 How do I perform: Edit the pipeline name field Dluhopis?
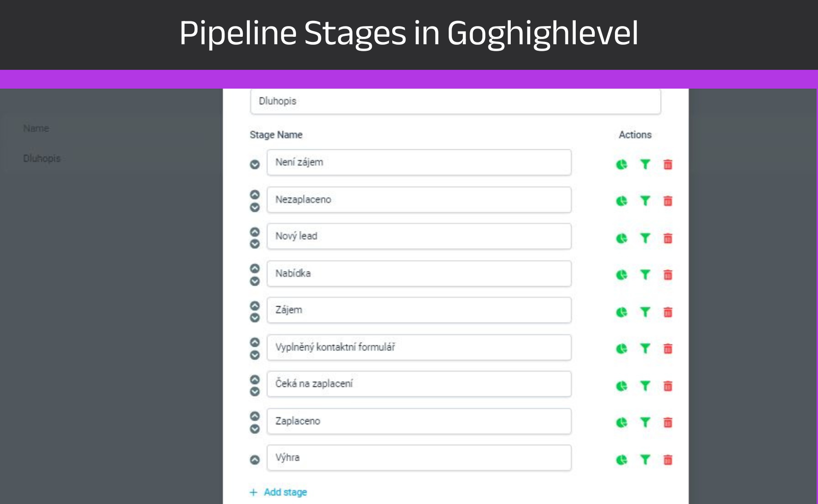(x=455, y=101)
